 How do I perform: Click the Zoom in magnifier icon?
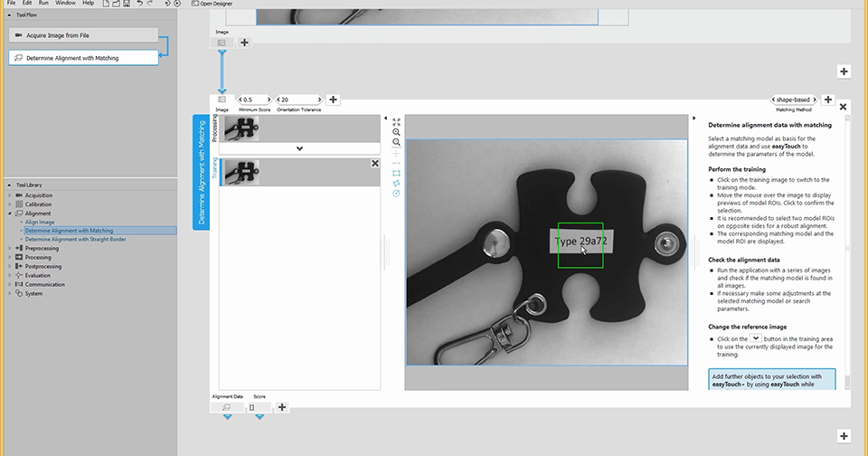[x=396, y=132]
